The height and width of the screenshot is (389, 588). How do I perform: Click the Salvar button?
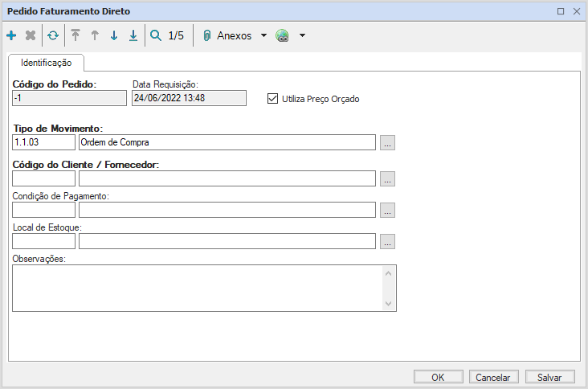pyautogui.click(x=549, y=377)
